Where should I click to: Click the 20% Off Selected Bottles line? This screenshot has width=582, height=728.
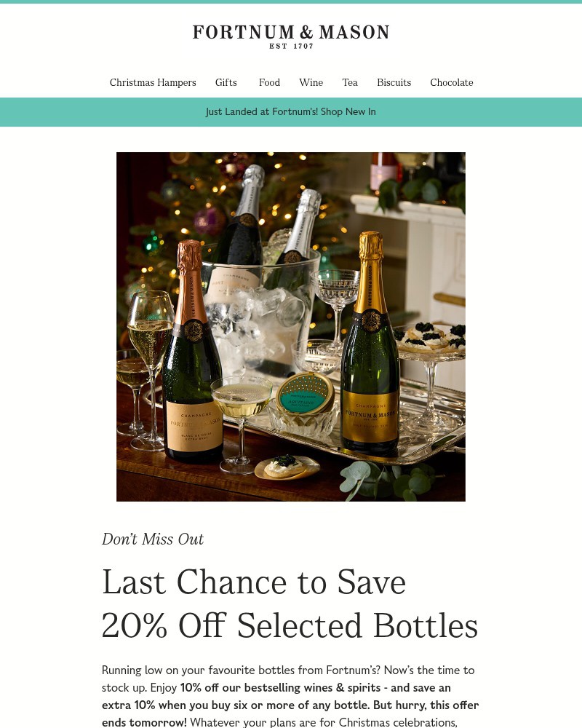(x=290, y=625)
